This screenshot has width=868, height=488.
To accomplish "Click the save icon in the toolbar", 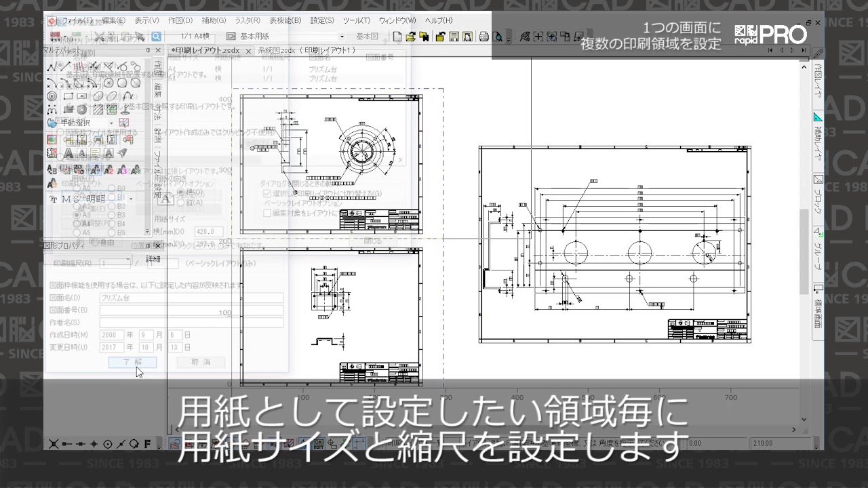I will pos(454,36).
